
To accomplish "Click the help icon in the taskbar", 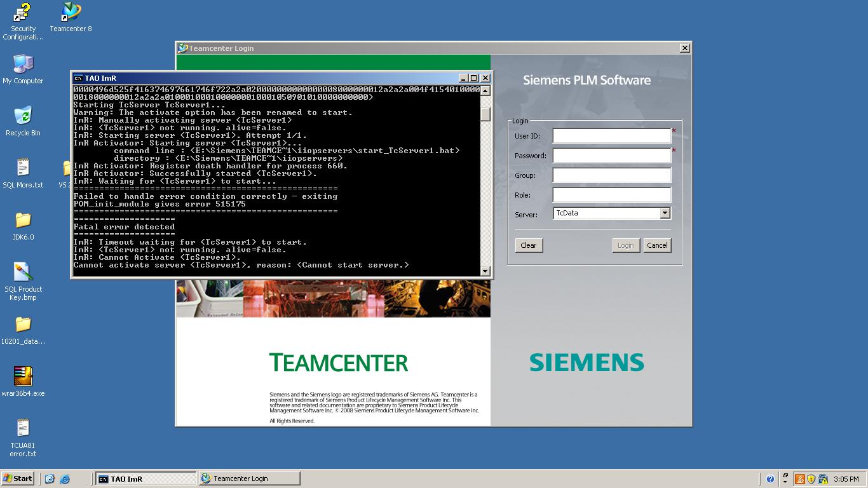I will pos(770,479).
